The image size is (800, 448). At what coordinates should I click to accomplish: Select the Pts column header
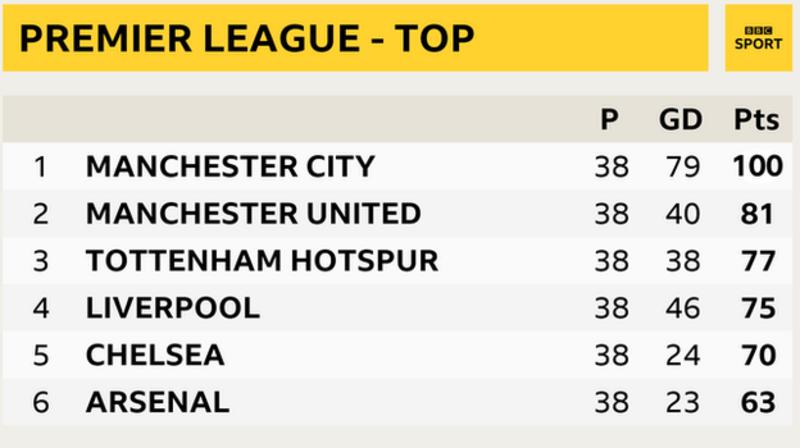[757, 119]
